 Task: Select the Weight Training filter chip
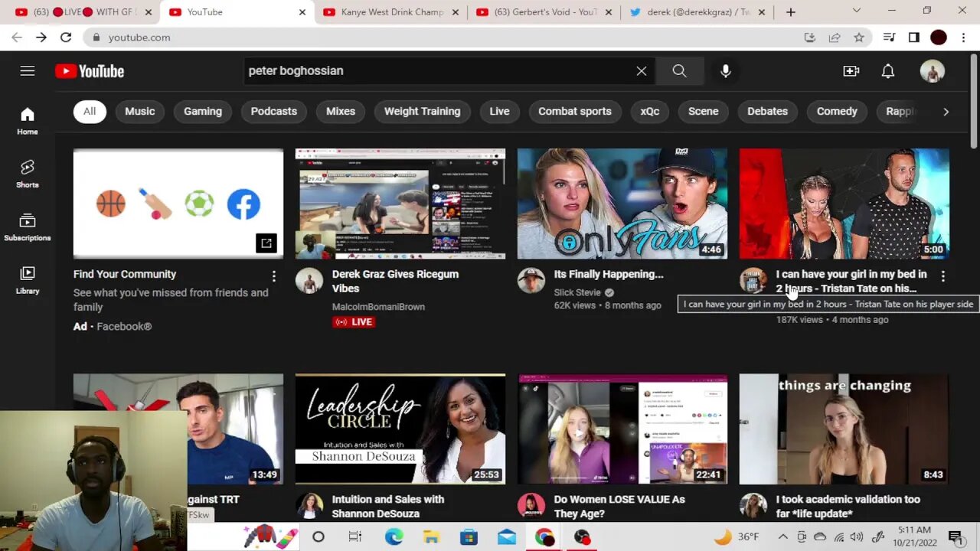tap(422, 112)
